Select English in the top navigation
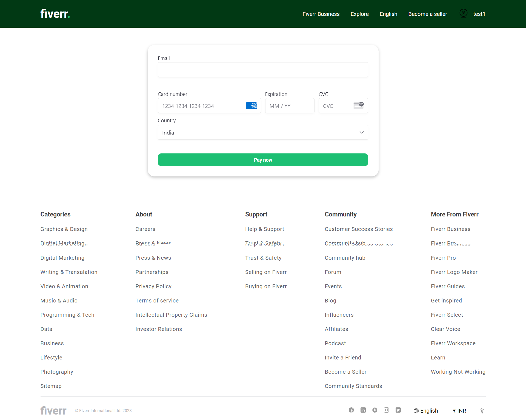 click(x=388, y=14)
